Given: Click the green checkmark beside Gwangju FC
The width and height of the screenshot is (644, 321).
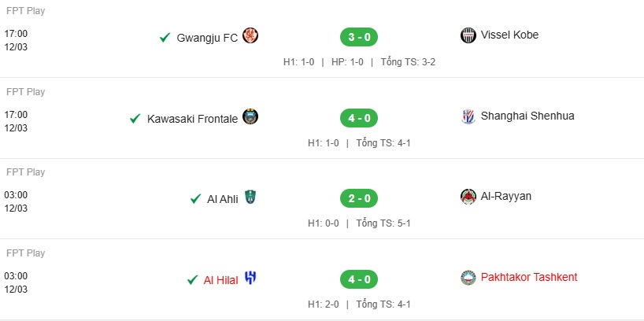Looking at the screenshot, I should 165,38.
